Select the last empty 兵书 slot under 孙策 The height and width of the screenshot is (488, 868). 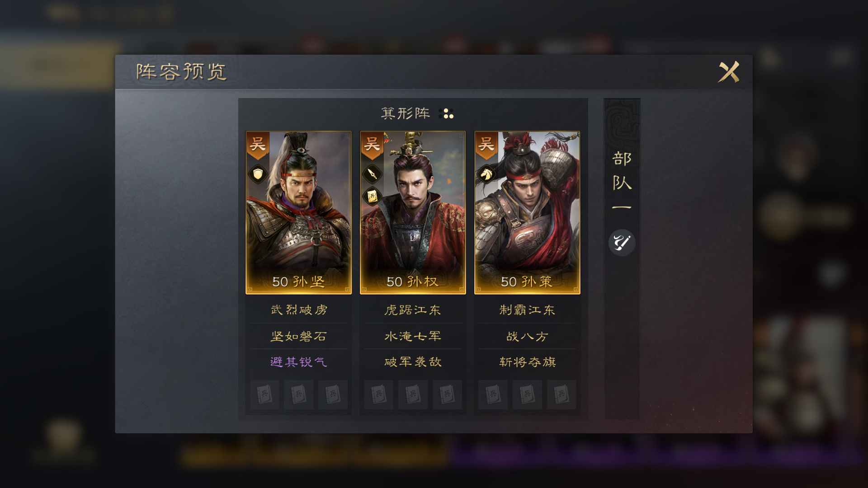click(x=561, y=394)
